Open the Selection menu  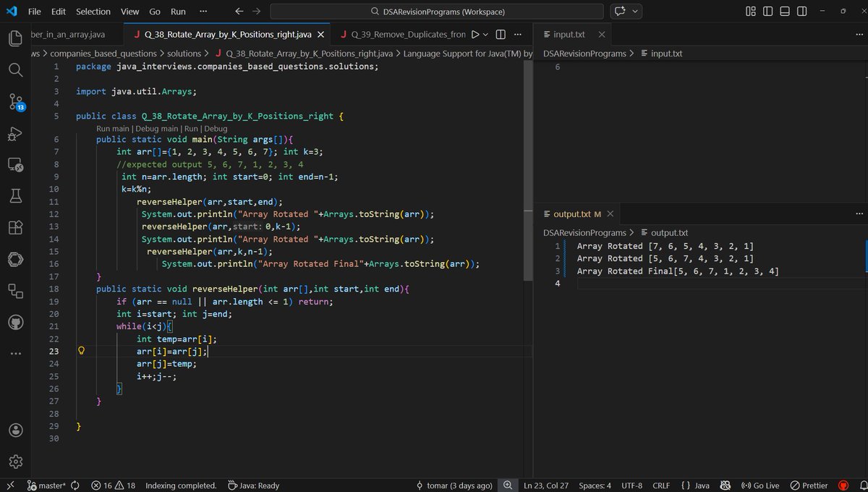coord(93,12)
